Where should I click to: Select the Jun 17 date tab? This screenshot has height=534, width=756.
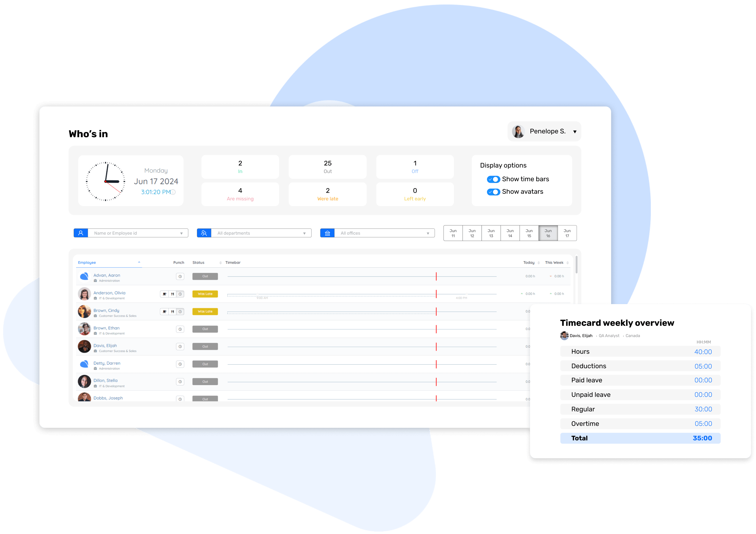coord(567,233)
